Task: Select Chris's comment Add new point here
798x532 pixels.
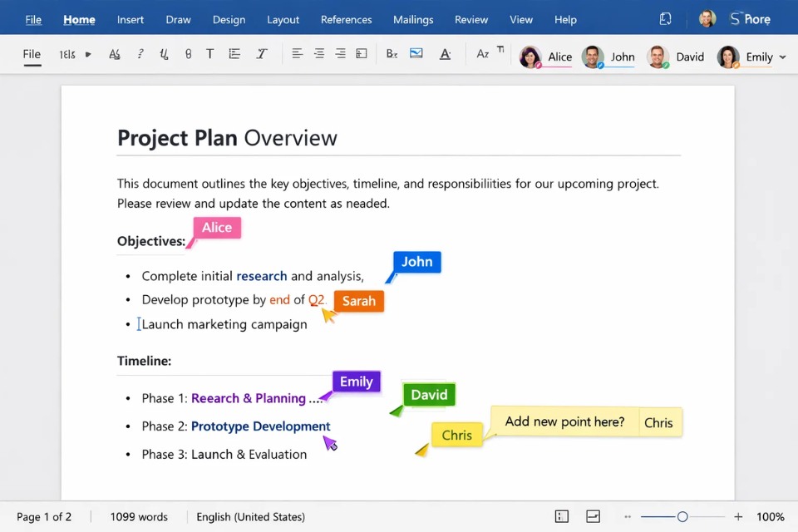Action: (x=564, y=421)
